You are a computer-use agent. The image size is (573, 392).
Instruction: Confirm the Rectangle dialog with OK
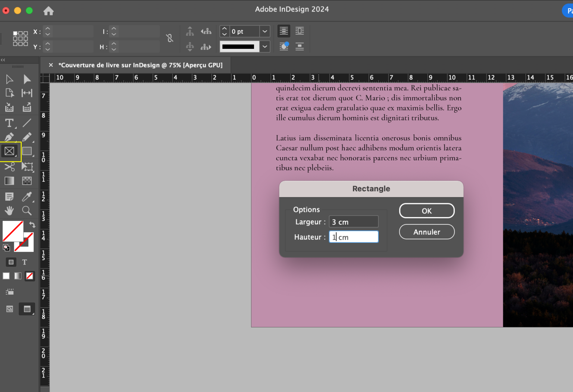427,211
